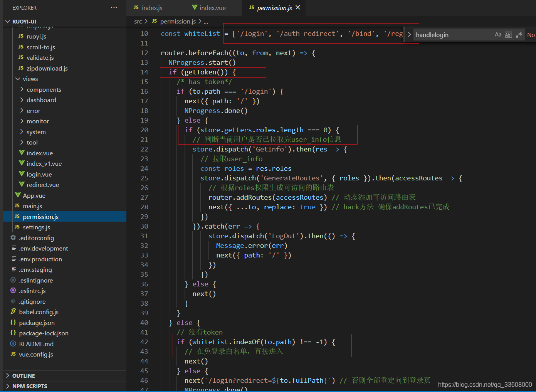Click the src breadcrumb segment
The height and width of the screenshot is (392, 536).
point(138,22)
